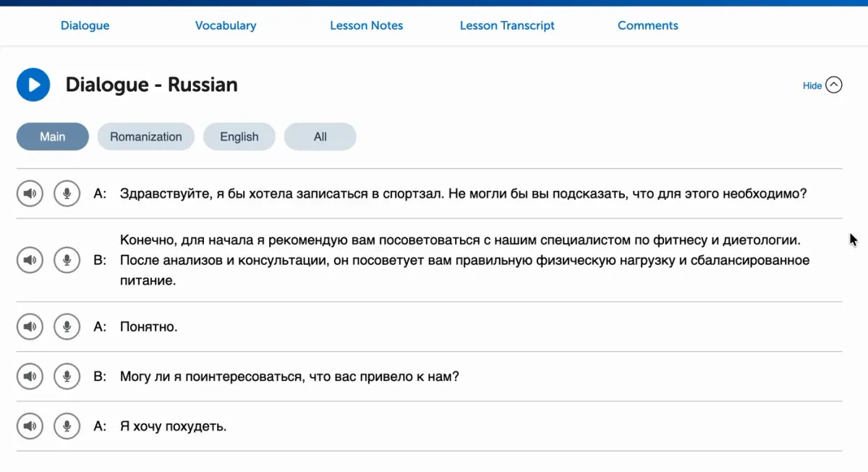Show All dialogue versions

click(x=320, y=137)
